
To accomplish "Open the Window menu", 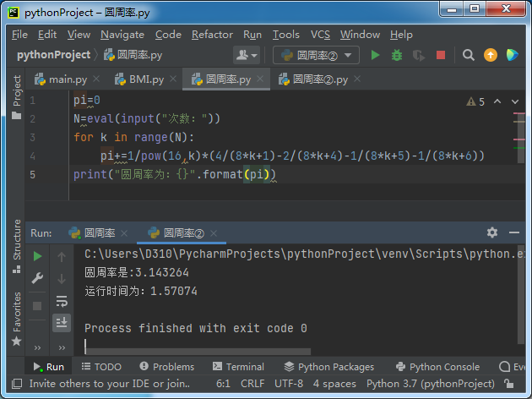I will (360, 35).
